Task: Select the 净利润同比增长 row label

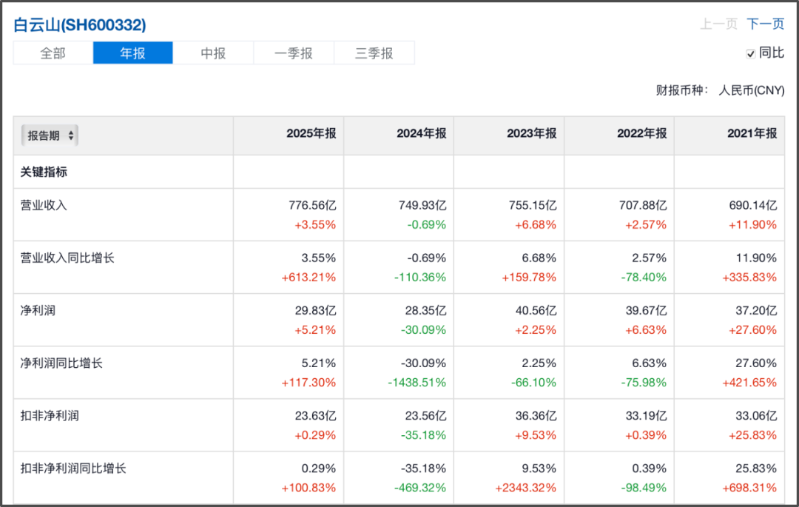Action: coord(62,363)
